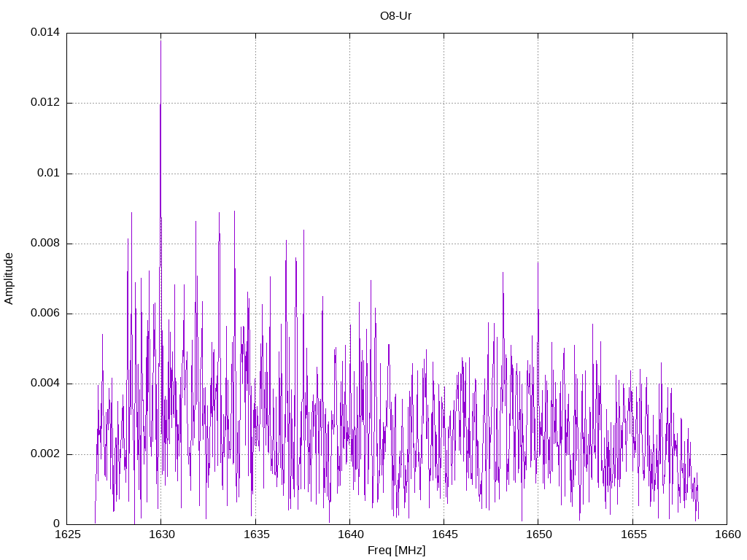Click the 0.01 y-axis tick label
The width and height of the screenshot is (747, 560).
coord(47,174)
